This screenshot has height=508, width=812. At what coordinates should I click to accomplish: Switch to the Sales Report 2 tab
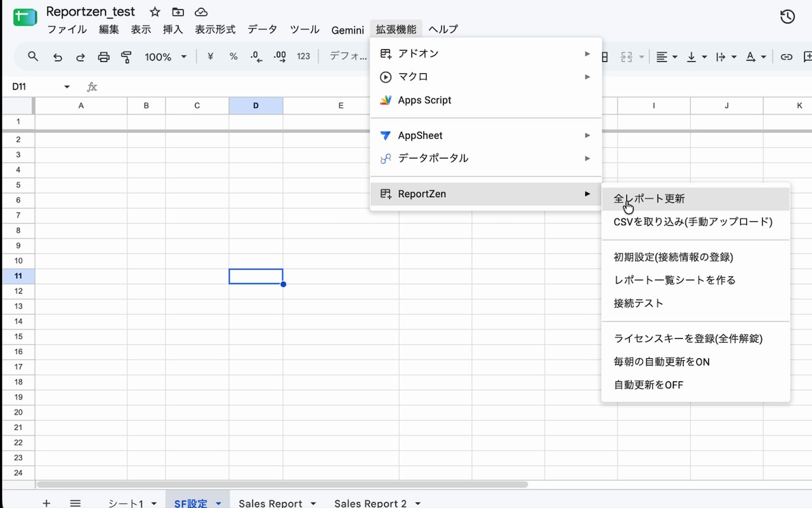[370, 503]
